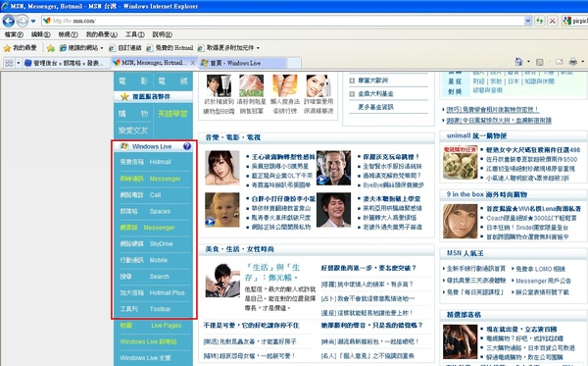Play the baby video thumbnail

[x=222, y=209]
